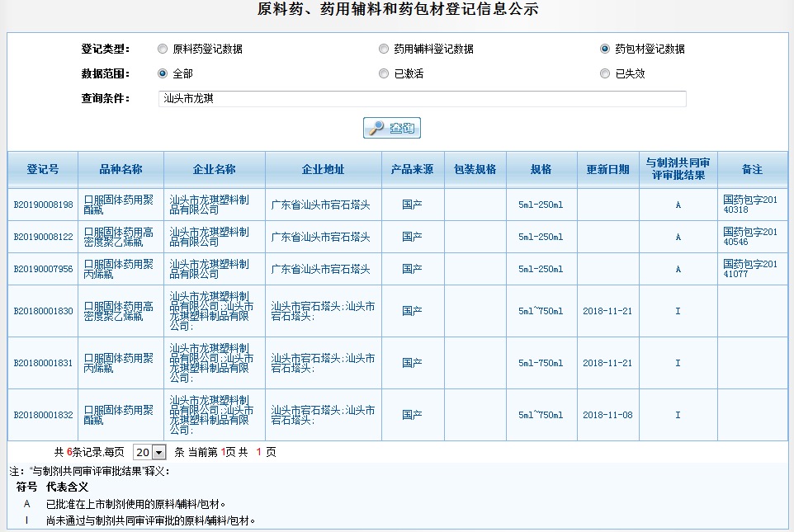Open registration number B20190007956
The height and width of the screenshot is (532, 794).
click(x=43, y=269)
